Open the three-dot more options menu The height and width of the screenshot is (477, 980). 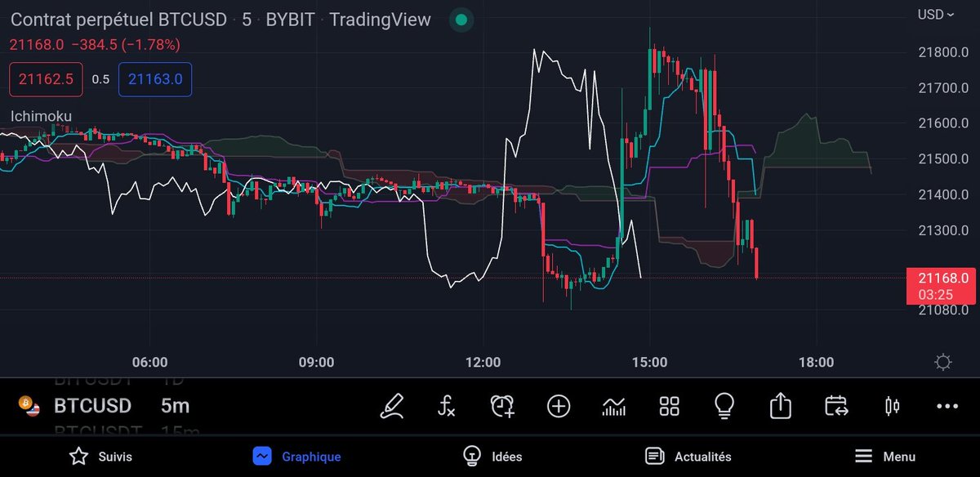(x=947, y=406)
